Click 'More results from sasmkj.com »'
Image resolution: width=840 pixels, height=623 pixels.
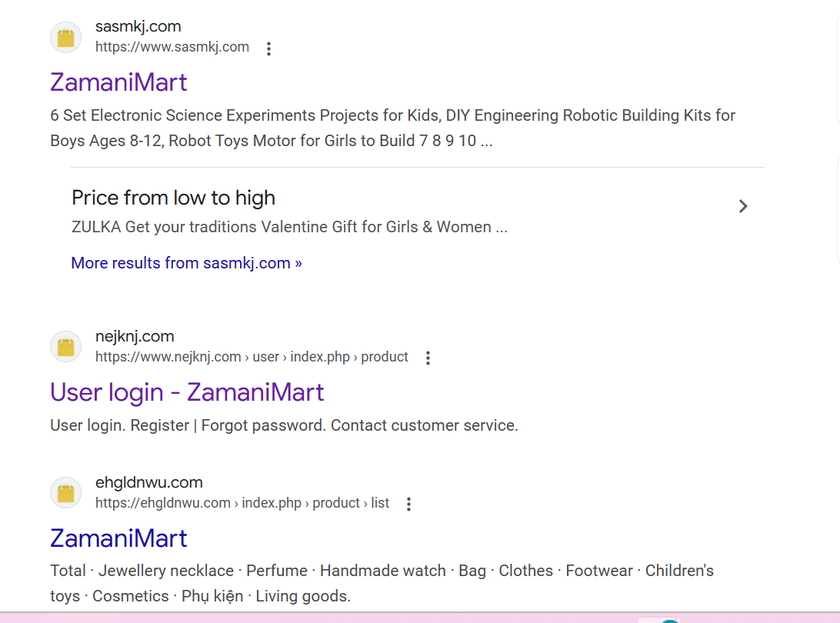point(186,263)
